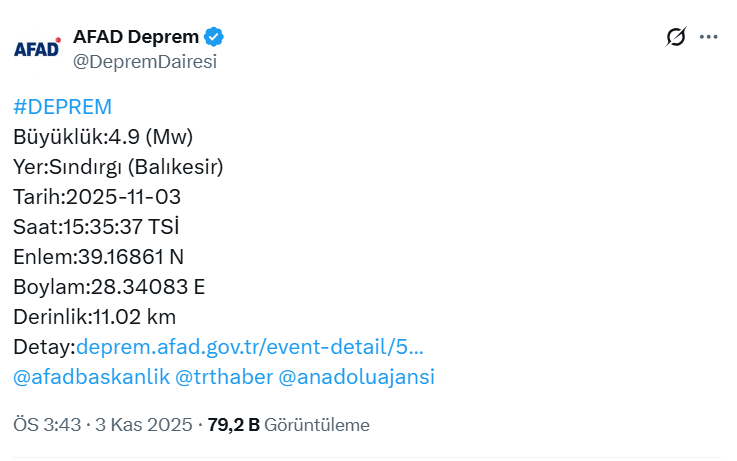Click the 3 Kas 2025 post date
This screenshot has width=737, height=461.
point(145,424)
